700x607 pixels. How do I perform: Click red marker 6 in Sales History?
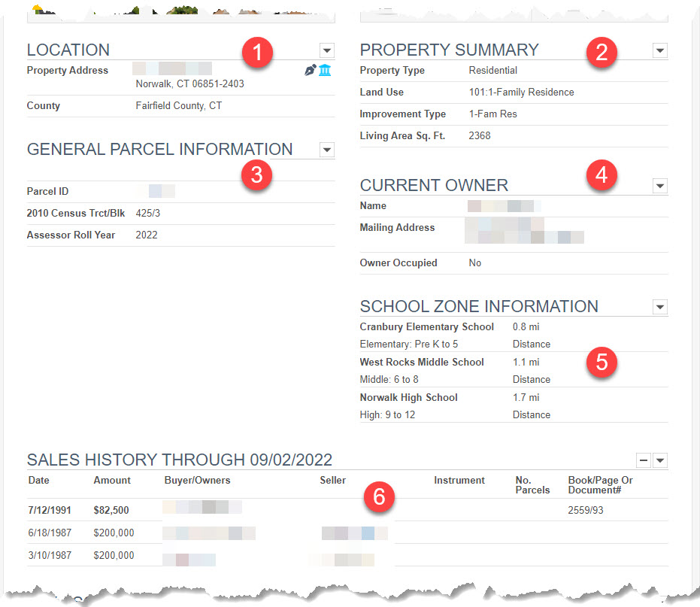click(380, 497)
